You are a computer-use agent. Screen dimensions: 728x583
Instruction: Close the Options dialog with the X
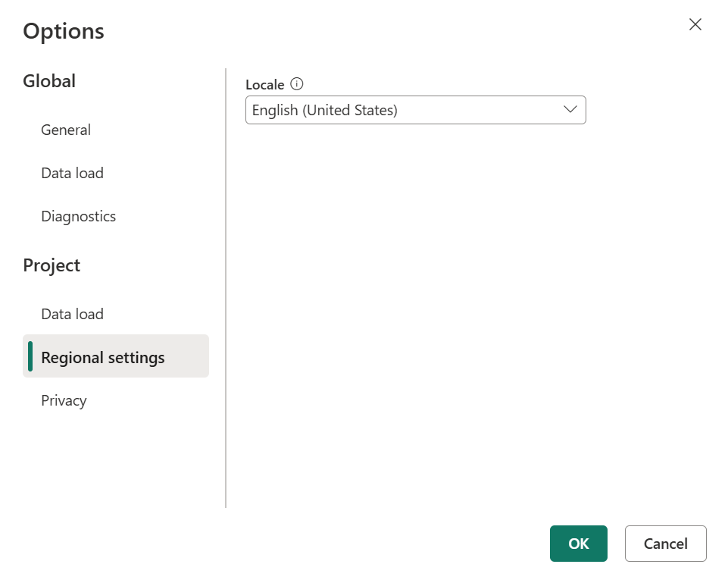[x=695, y=24]
